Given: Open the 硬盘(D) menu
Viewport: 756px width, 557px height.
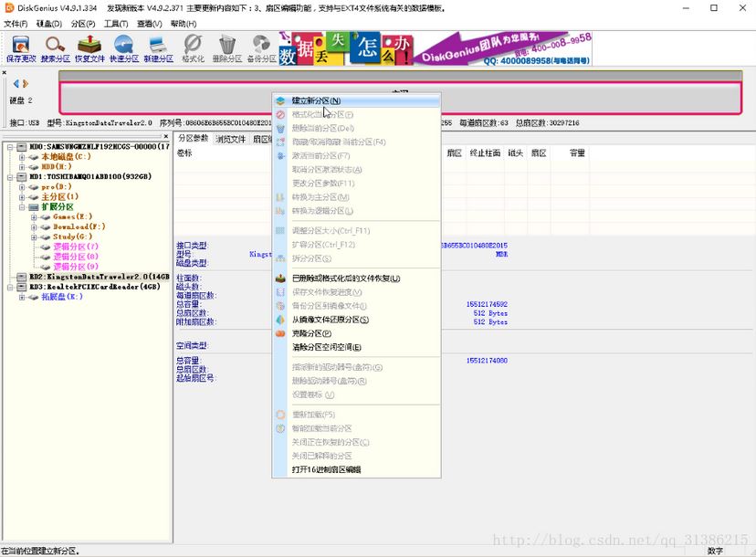Looking at the screenshot, I should point(49,24).
